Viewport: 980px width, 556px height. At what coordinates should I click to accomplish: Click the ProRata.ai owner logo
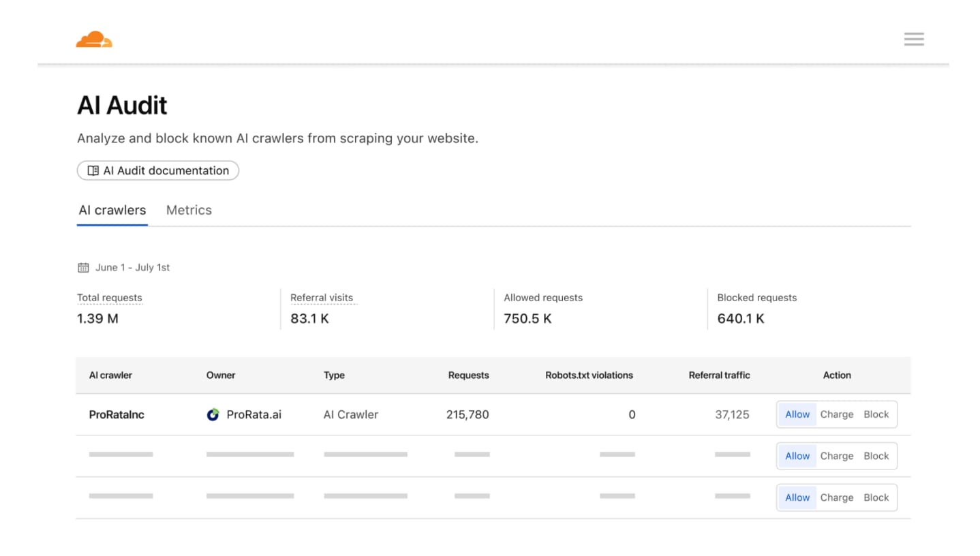tap(213, 414)
